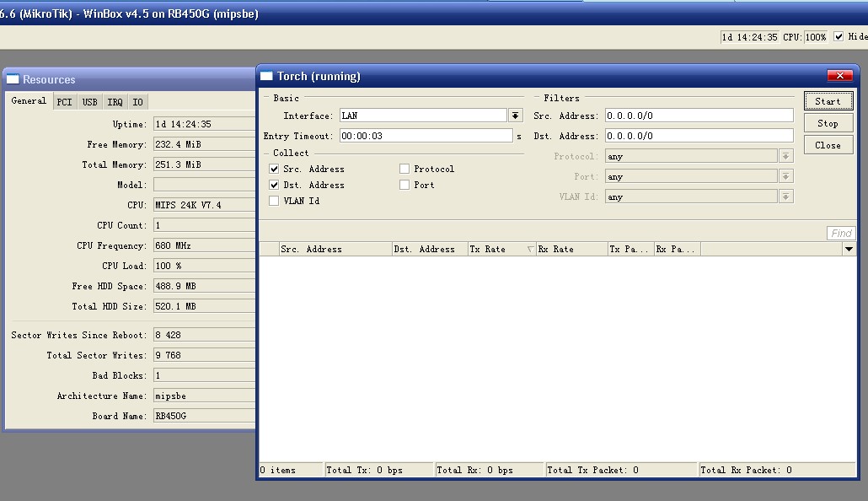Toggle the Src. Address collect checkbox
The image size is (868, 501).
[x=274, y=169]
